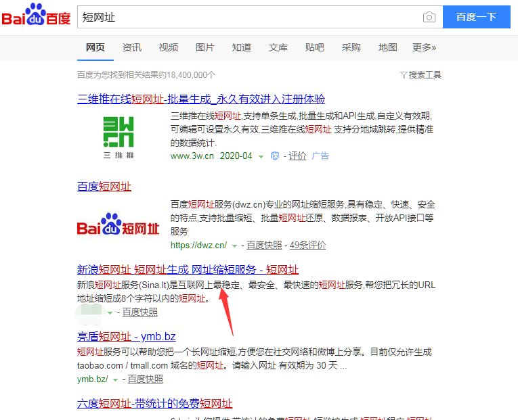Screen dimensions: 518x420
Task: Expand dropdown arrow beside ymb.bz/
Action: (x=115, y=379)
